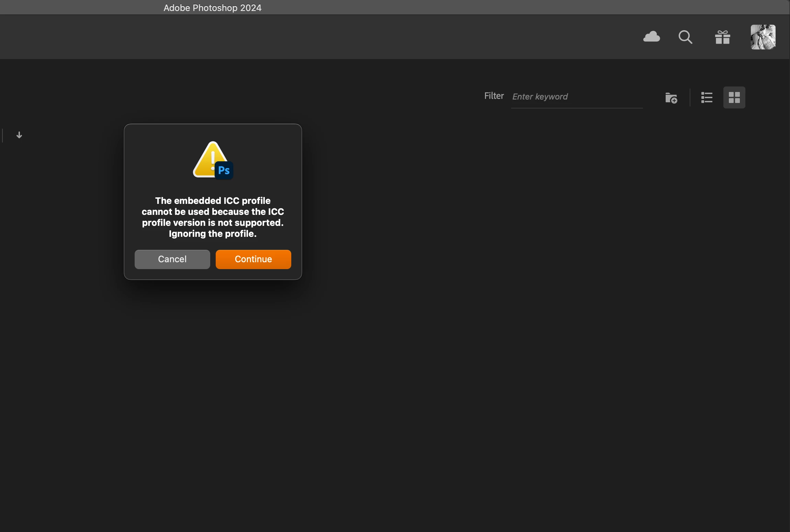Open the cloud sync status icon
This screenshot has width=790, height=532.
(x=651, y=37)
